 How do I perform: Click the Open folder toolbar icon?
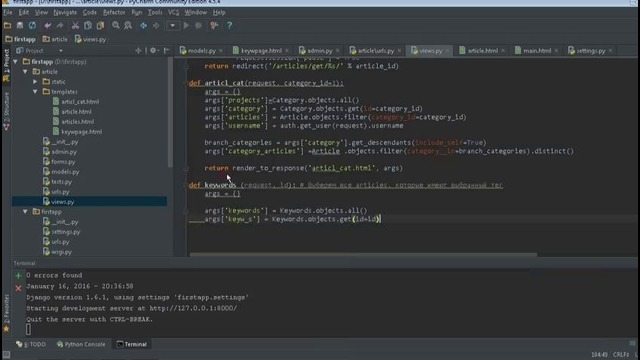[x=7, y=26]
